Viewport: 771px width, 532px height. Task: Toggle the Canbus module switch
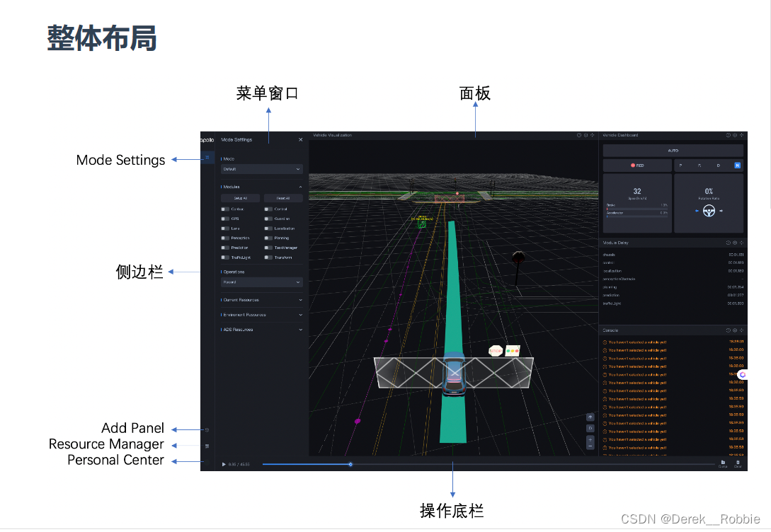click(x=225, y=209)
